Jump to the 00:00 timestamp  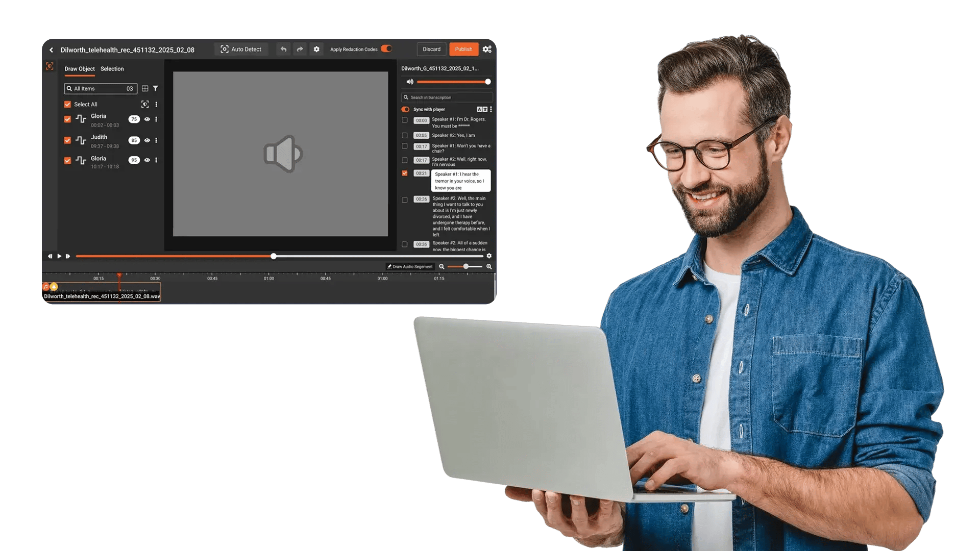point(421,120)
